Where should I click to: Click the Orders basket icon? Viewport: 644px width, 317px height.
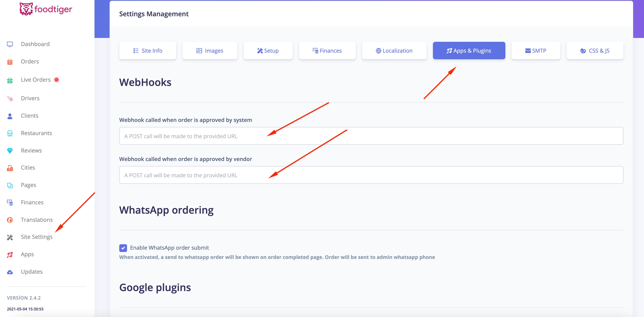pyautogui.click(x=10, y=62)
